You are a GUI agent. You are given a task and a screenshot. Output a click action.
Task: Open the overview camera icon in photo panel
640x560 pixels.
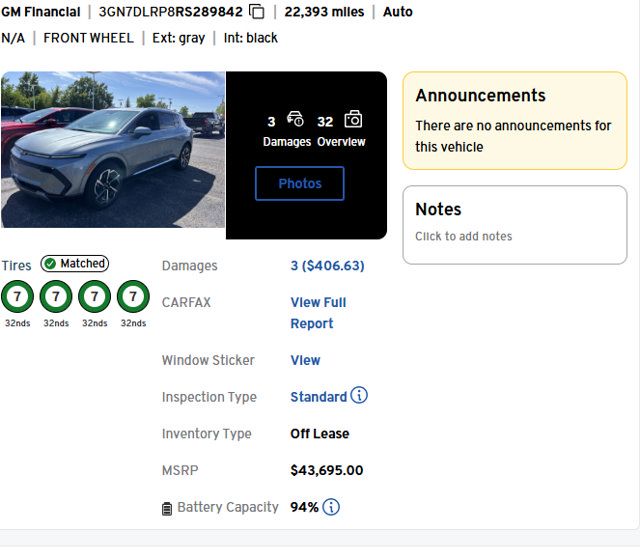pyautogui.click(x=353, y=119)
